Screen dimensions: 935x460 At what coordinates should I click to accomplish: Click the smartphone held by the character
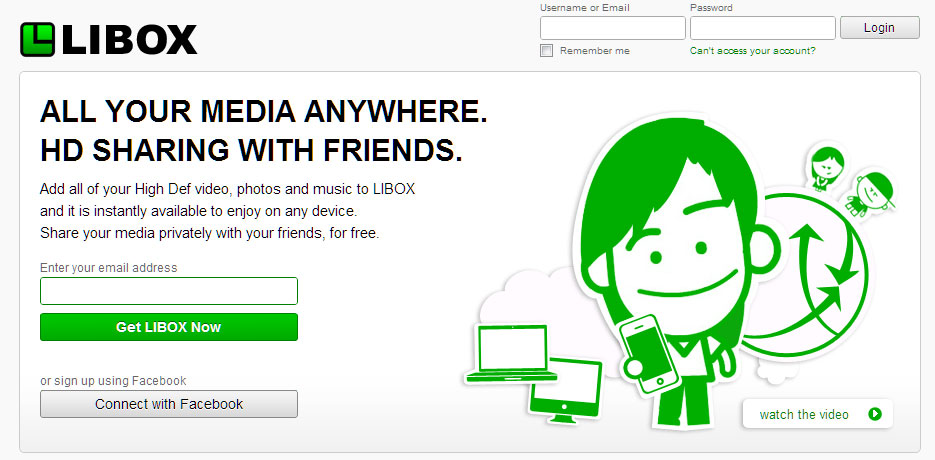648,353
